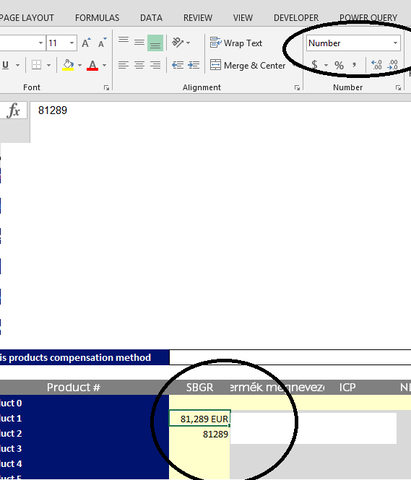Increase cell indent
411x480 pixels.
click(193, 65)
